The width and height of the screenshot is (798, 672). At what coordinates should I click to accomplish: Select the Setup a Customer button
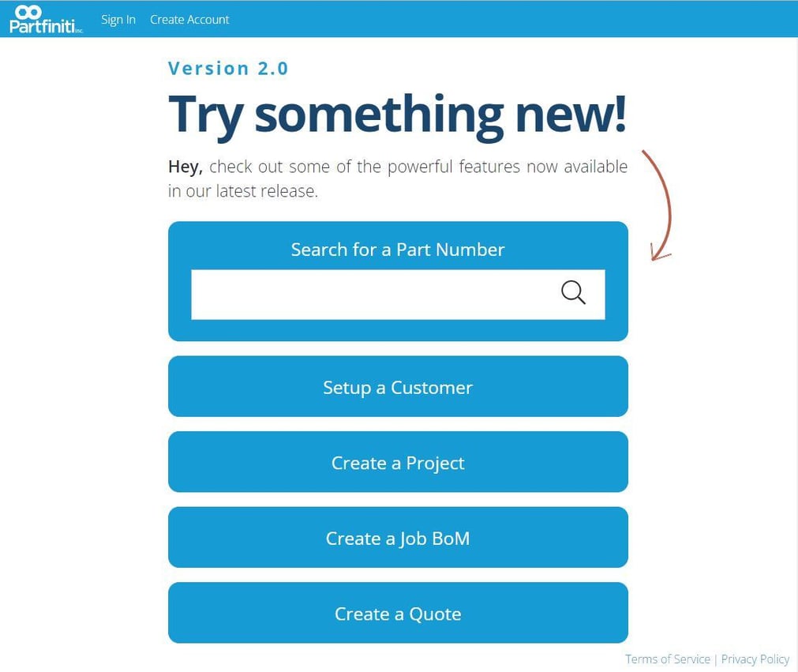tap(398, 386)
